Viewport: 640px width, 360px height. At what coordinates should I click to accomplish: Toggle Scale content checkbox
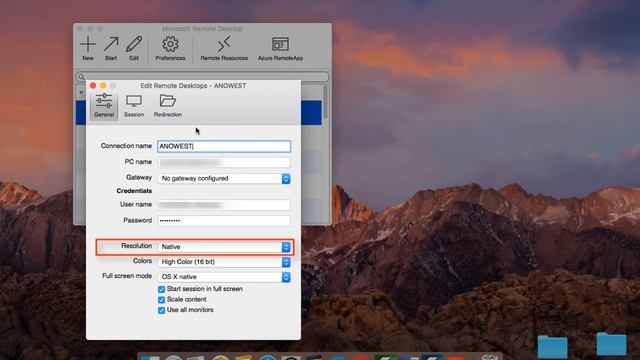tap(162, 300)
